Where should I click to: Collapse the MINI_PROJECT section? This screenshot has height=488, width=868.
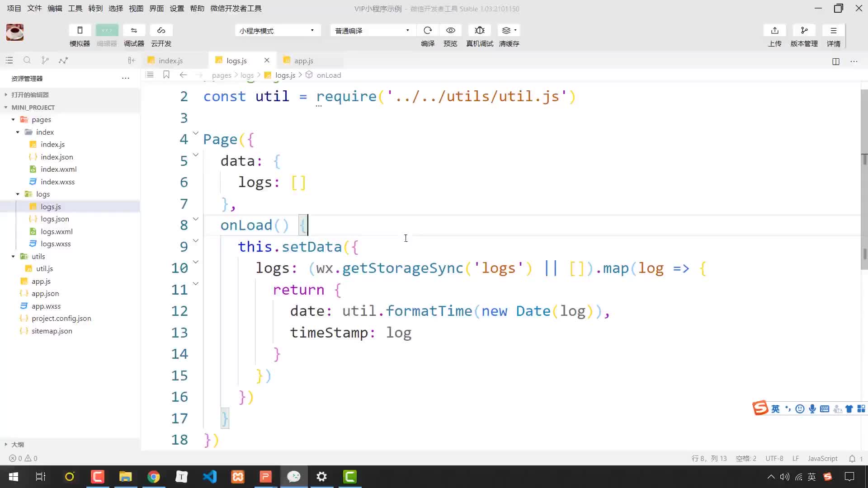tap(33, 107)
